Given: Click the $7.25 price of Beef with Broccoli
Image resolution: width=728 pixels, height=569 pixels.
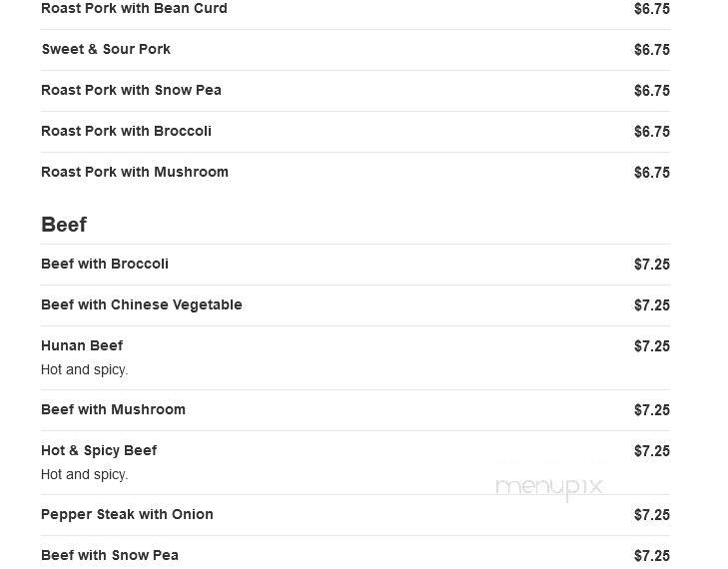Looking at the screenshot, I should pos(652,265).
